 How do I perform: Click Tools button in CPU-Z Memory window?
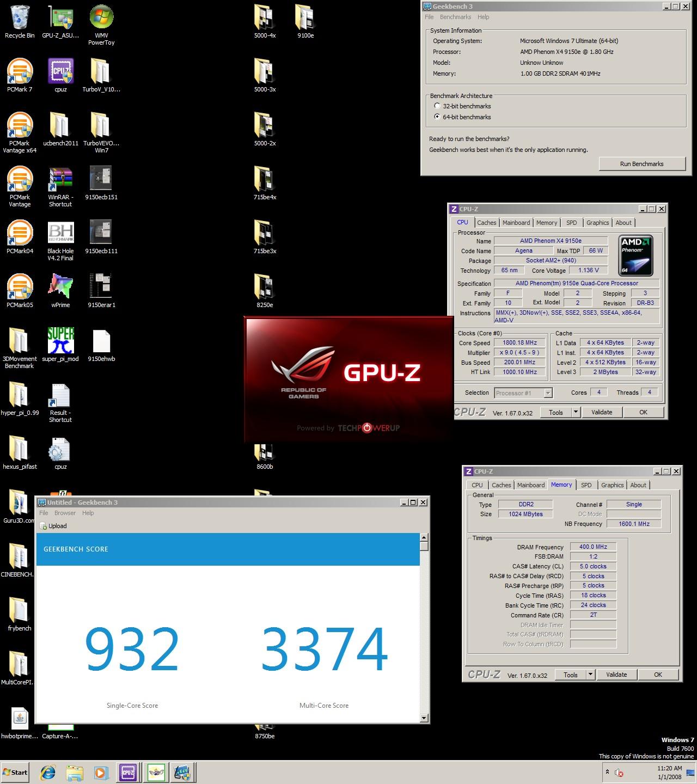pyautogui.click(x=571, y=675)
